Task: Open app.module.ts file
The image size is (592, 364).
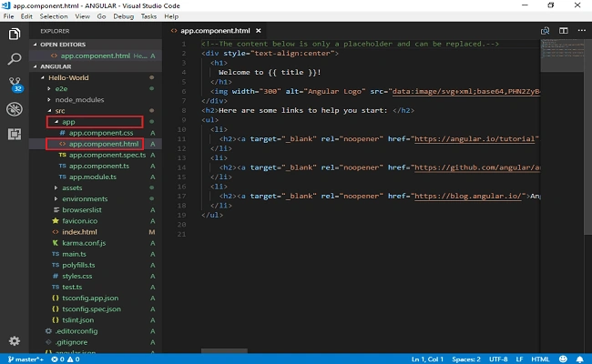Action: pyautogui.click(x=96, y=177)
